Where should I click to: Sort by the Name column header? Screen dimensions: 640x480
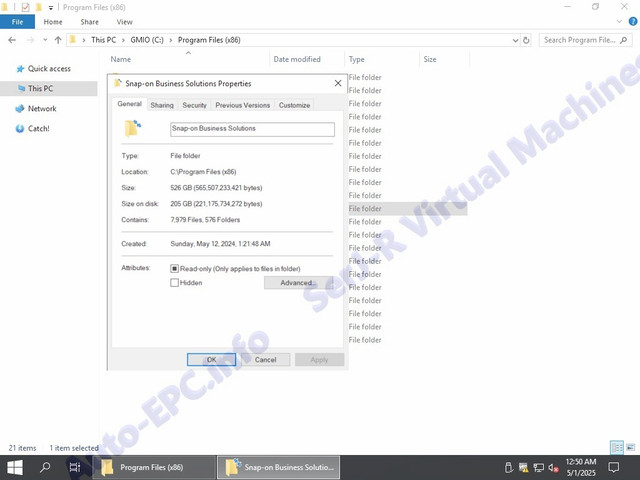pyautogui.click(x=120, y=59)
